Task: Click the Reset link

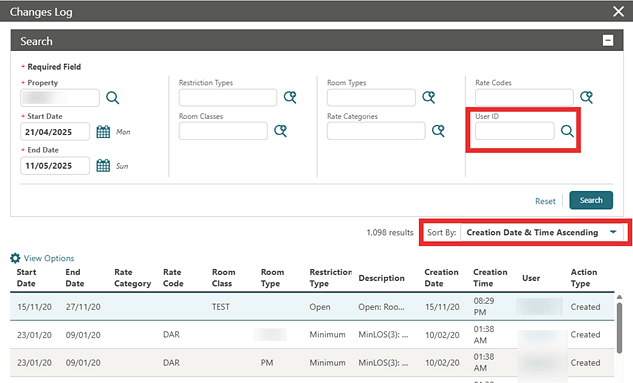Action: pyautogui.click(x=545, y=201)
